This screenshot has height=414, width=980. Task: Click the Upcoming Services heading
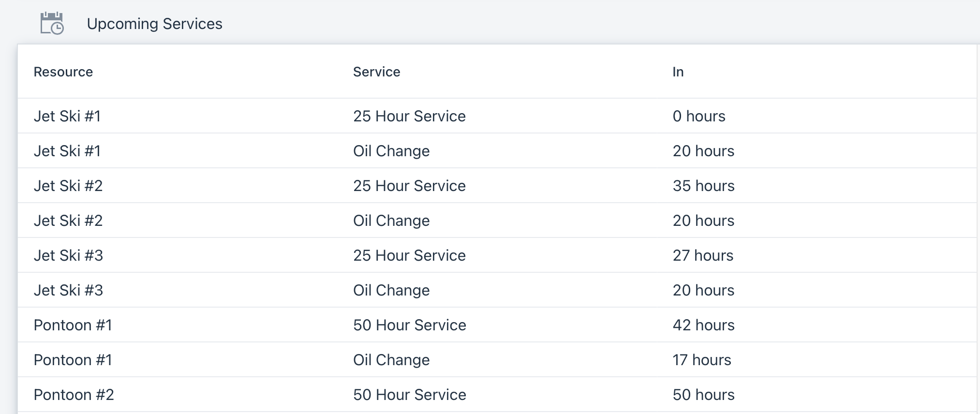(x=155, y=24)
